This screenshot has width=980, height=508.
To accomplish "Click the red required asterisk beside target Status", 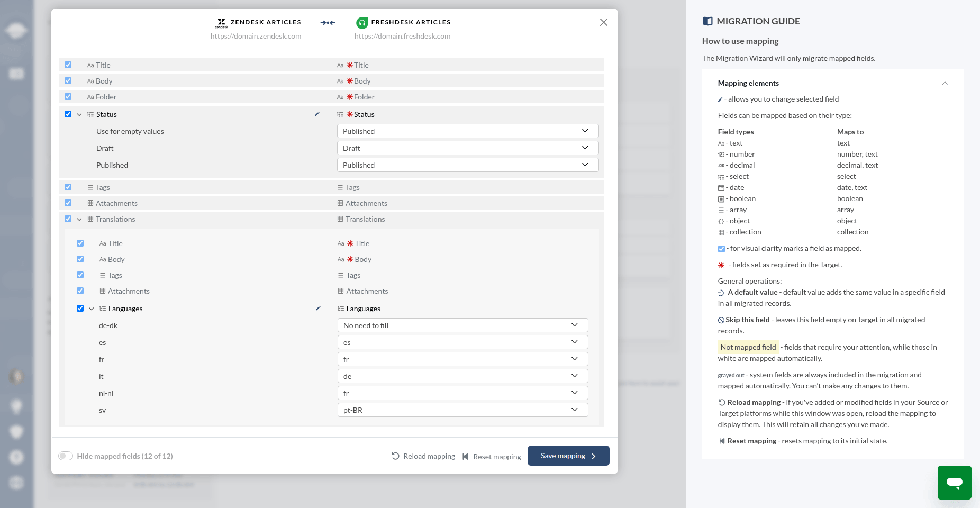I will click(349, 114).
